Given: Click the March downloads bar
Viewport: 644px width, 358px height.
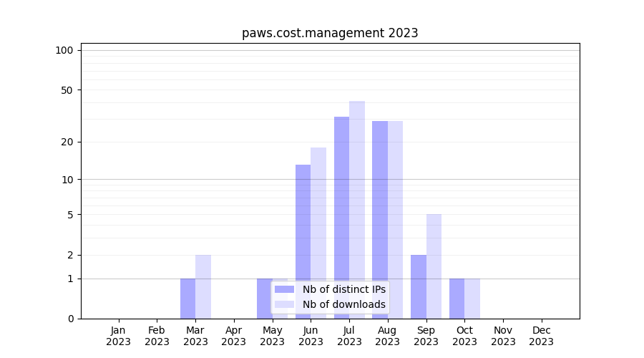Looking at the screenshot, I should pos(203,286).
